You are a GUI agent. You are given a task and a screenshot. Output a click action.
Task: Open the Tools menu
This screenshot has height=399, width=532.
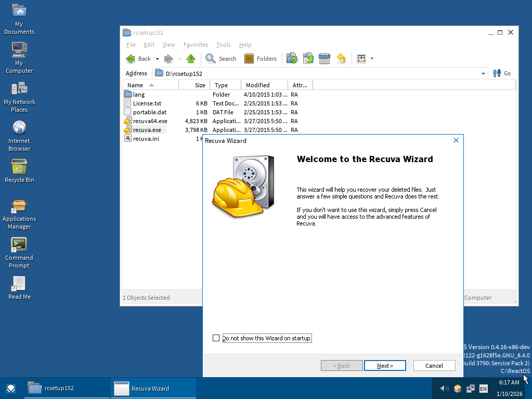223,45
